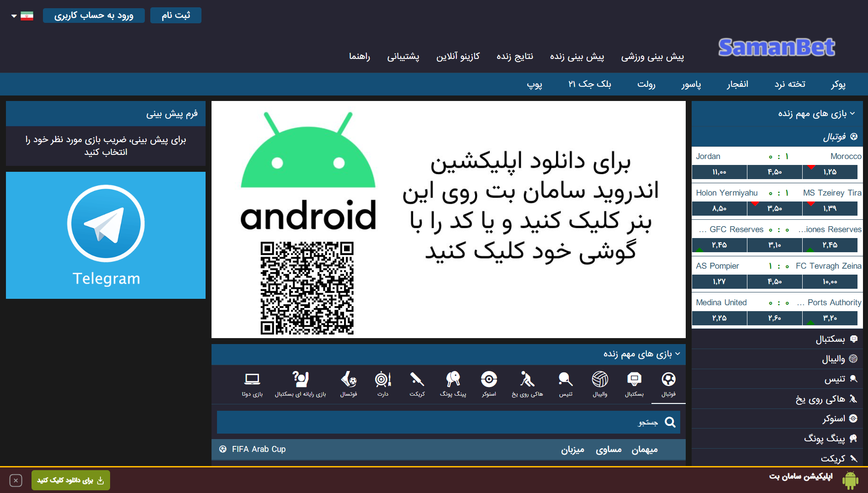Viewport: 868px width, 493px height.
Task: Select the tennis icon in sports row
Action: tap(566, 379)
